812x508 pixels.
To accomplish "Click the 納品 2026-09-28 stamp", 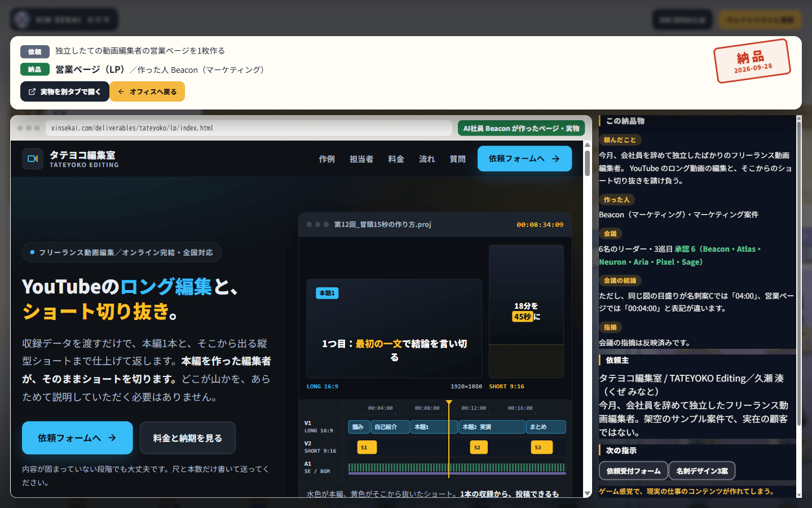I will (752, 62).
